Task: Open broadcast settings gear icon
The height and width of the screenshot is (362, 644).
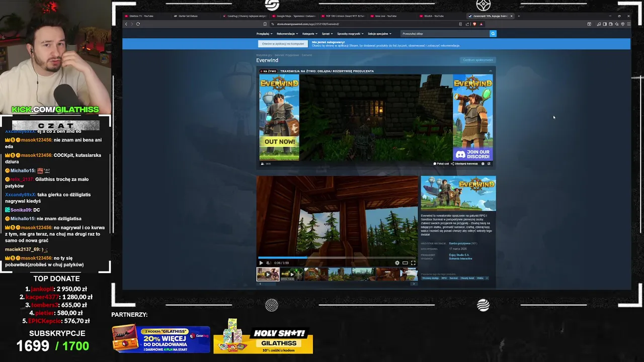Action: [x=483, y=163]
